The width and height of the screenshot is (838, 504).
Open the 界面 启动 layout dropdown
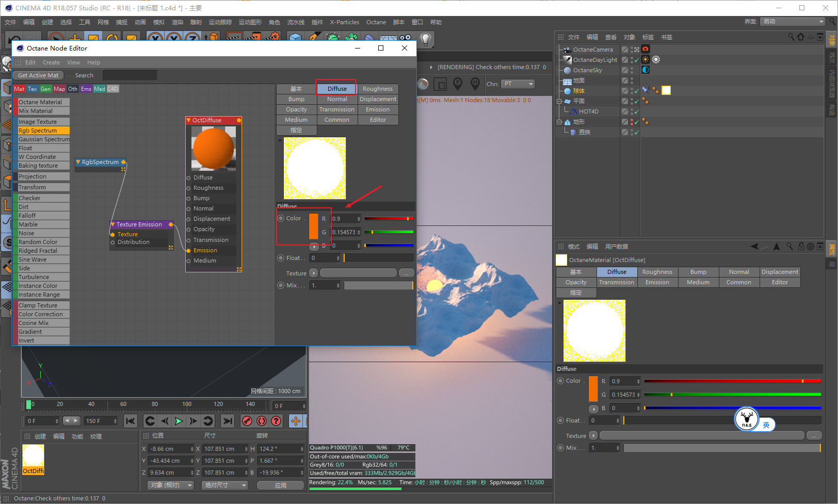[x=793, y=22]
